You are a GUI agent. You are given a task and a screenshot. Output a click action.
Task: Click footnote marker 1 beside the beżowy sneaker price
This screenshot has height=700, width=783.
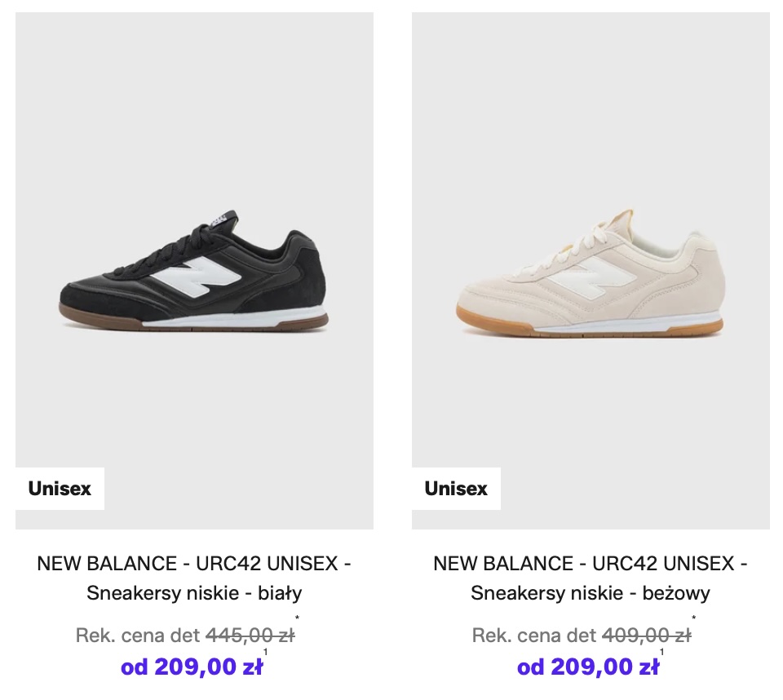pyautogui.click(x=662, y=653)
